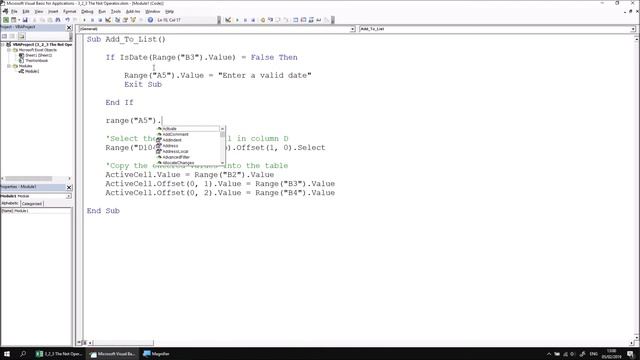Click the Break pause icon, standard toolbar
Image resolution: width=640 pixels, height=360 pixels.
click(x=92, y=20)
